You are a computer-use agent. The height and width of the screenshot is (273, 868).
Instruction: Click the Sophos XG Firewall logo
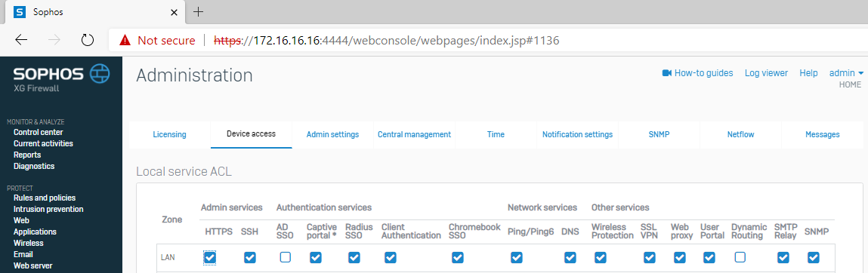point(61,77)
